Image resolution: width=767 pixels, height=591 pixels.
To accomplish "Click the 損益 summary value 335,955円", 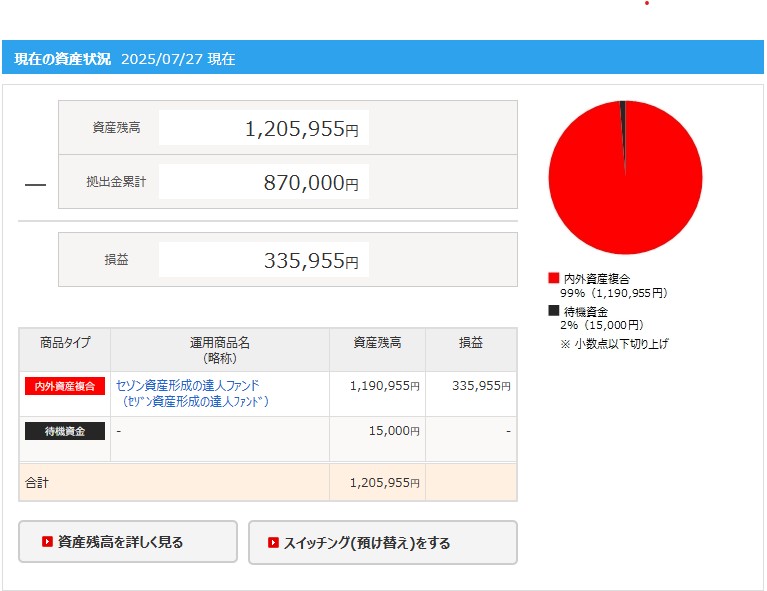I will pyautogui.click(x=310, y=261).
